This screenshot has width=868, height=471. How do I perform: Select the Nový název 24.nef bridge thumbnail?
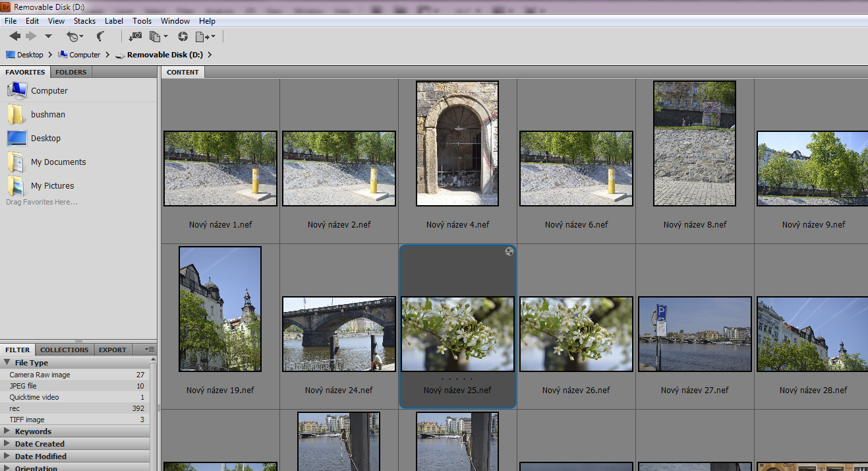click(339, 334)
